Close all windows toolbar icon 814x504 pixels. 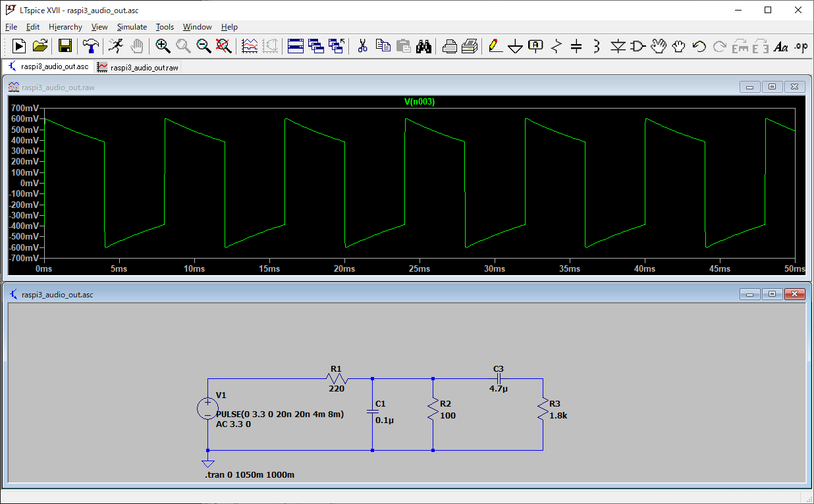(337, 46)
